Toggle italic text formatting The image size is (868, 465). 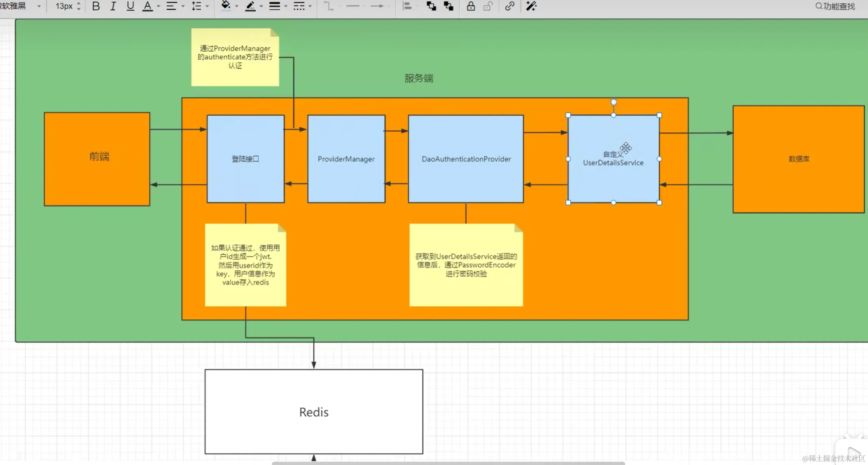113,6
